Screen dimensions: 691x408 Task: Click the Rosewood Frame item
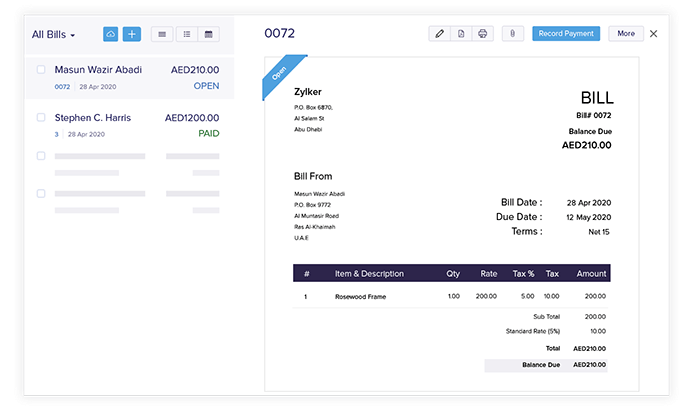click(360, 297)
